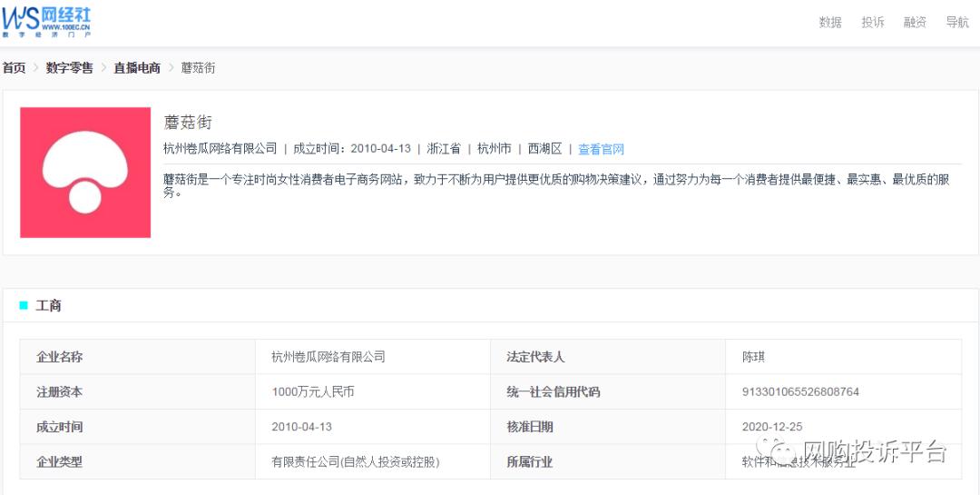Click the 注册资本 label cell
The width and height of the screenshot is (980, 495).
(138, 392)
